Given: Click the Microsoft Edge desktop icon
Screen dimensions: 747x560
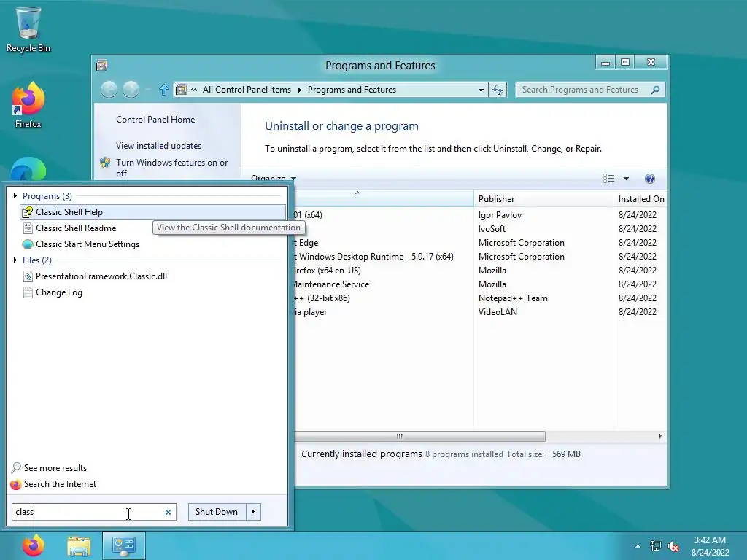Looking at the screenshot, I should (28, 169).
